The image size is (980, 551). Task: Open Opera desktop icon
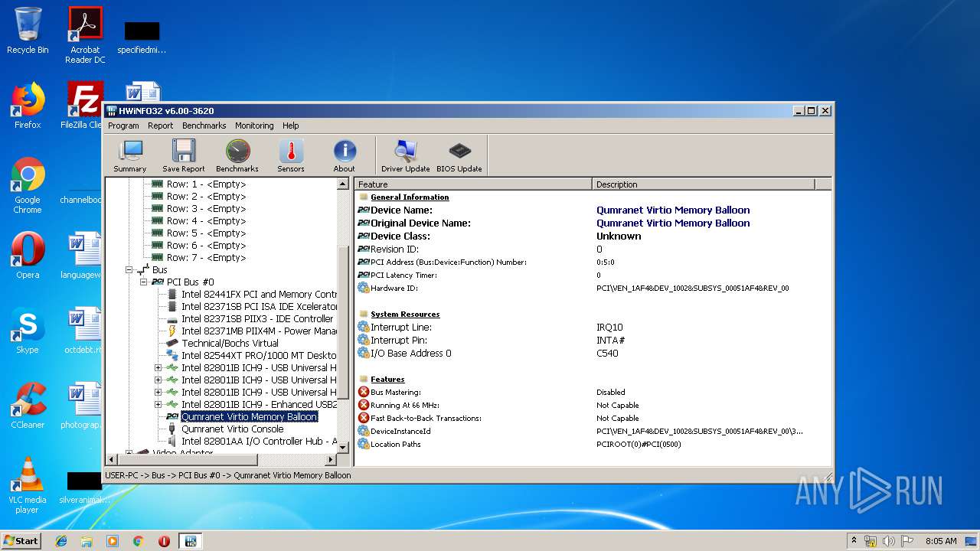(28, 256)
